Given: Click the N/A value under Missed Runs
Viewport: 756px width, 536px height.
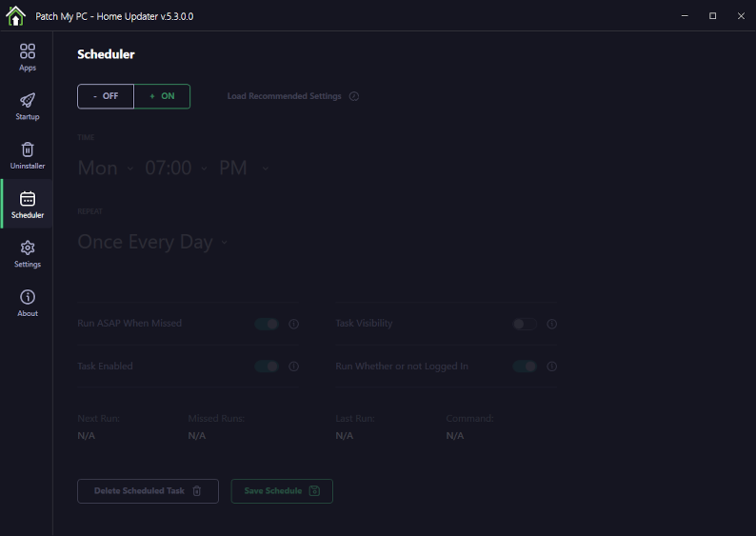Looking at the screenshot, I should click(x=197, y=436).
